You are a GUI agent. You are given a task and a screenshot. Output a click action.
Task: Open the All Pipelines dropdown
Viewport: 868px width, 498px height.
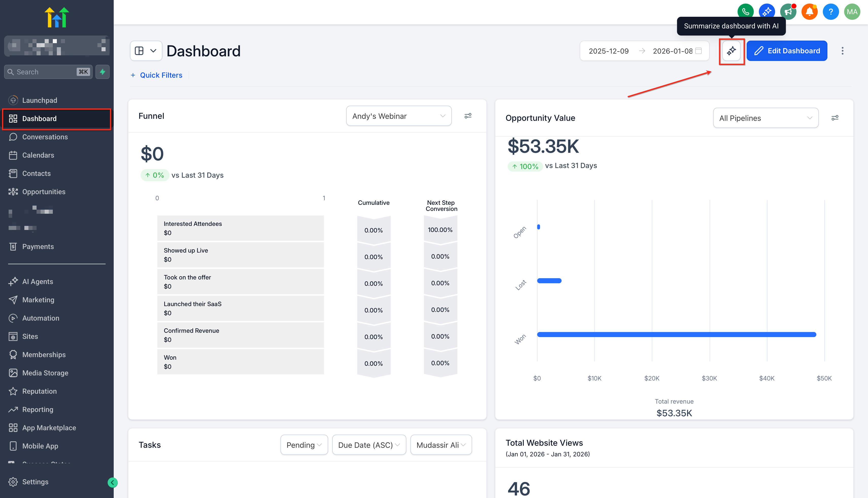pyautogui.click(x=765, y=118)
